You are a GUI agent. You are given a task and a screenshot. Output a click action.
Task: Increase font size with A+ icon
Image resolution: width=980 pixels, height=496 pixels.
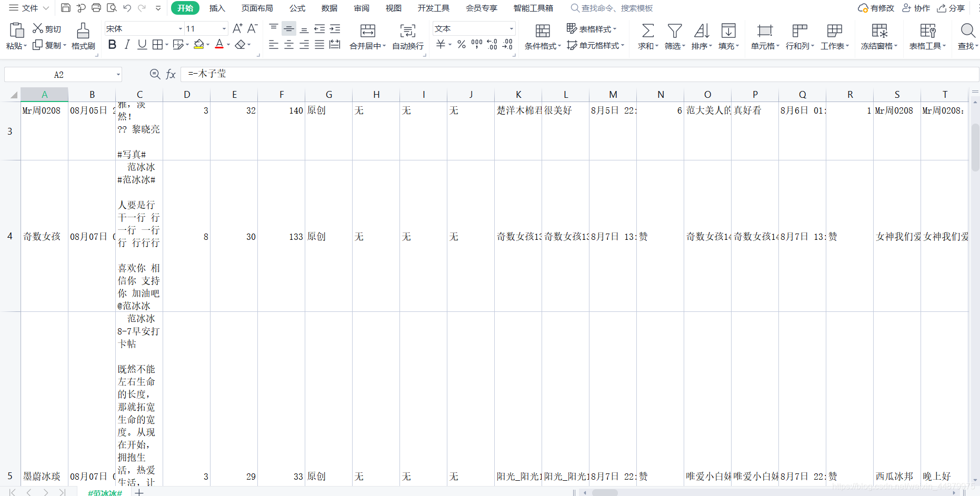(x=237, y=28)
